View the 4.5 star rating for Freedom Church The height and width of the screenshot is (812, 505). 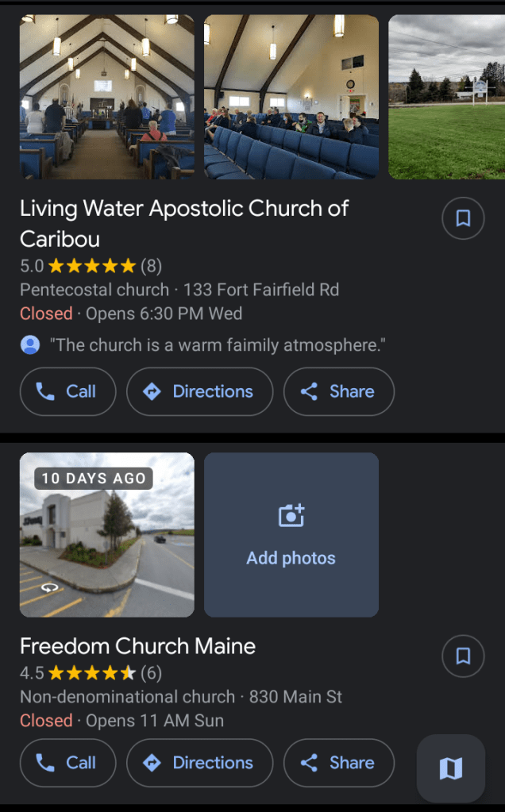tap(91, 673)
